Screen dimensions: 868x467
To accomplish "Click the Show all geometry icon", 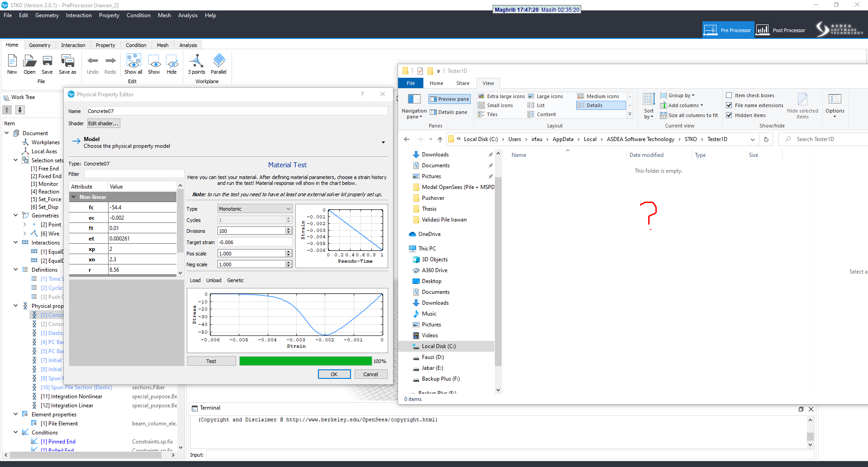I will click(133, 64).
